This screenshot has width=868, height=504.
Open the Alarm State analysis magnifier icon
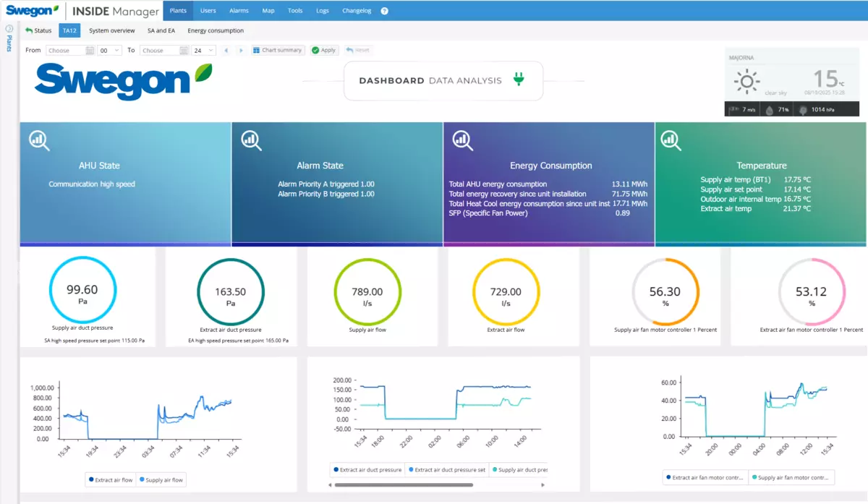pos(251,140)
